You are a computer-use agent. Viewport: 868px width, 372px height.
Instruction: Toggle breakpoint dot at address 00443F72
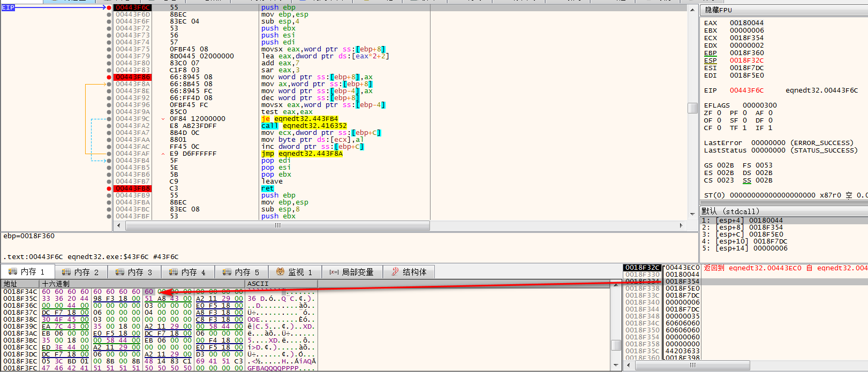tap(109, 28)
